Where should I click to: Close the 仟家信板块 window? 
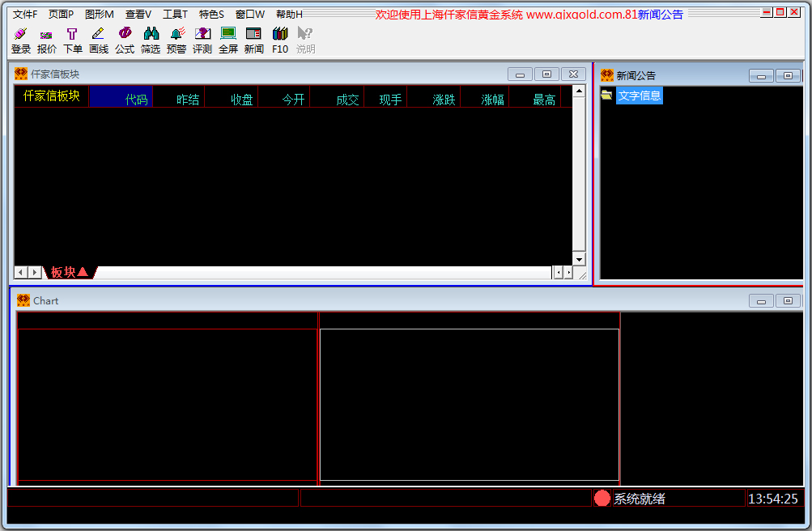[573, 74]
